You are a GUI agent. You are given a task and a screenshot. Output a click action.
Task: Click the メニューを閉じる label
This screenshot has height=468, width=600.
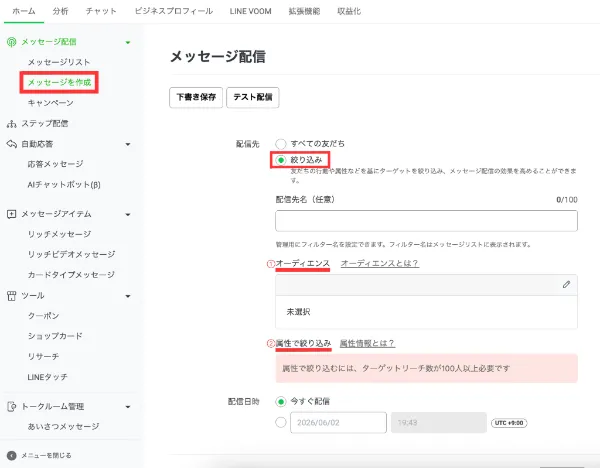pos(46,455)
